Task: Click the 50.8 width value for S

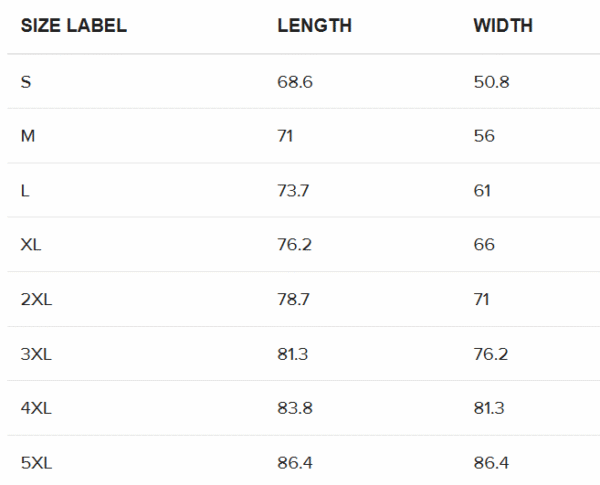Action: (491, 82)
